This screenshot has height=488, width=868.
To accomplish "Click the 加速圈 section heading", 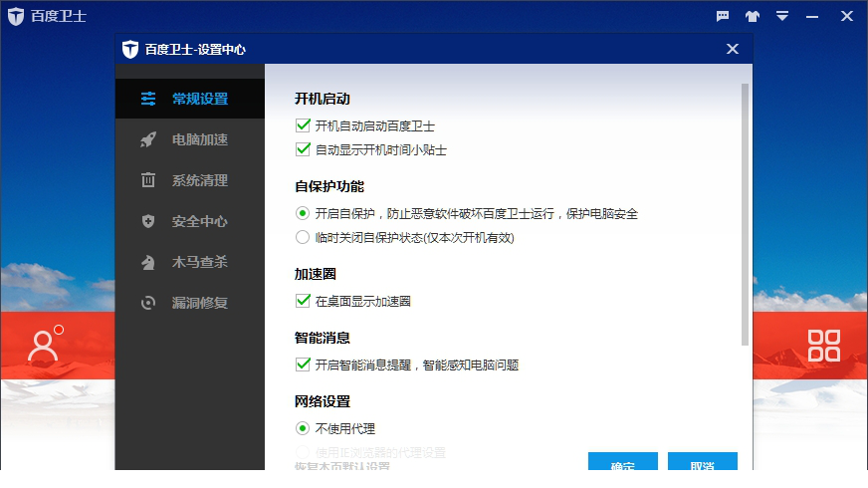I will point(316,274).
